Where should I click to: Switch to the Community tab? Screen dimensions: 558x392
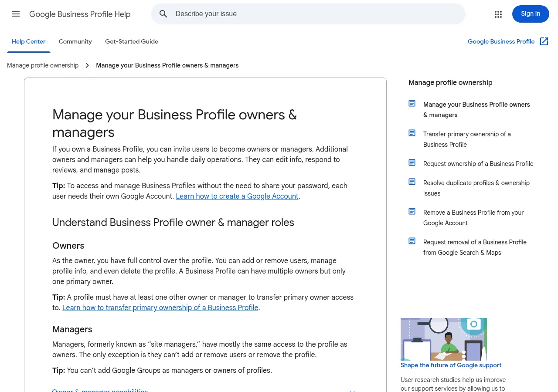point(75,42)
